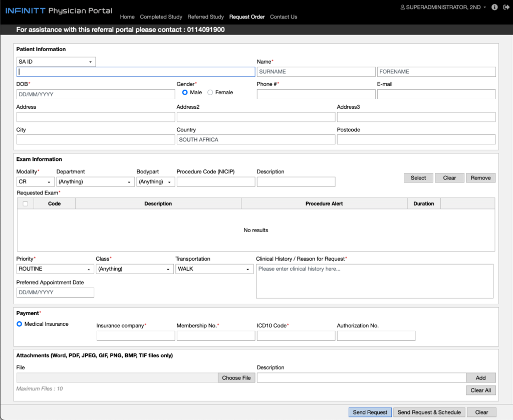Image resolution: width=513 pixels, height=420 pixels.
Task: Expand the Department dropdown
Action: 96,182
